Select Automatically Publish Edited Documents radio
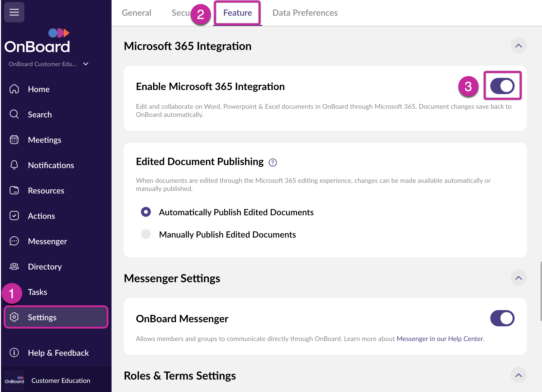Screen dimensions: 542x392 tap(146, 212)
